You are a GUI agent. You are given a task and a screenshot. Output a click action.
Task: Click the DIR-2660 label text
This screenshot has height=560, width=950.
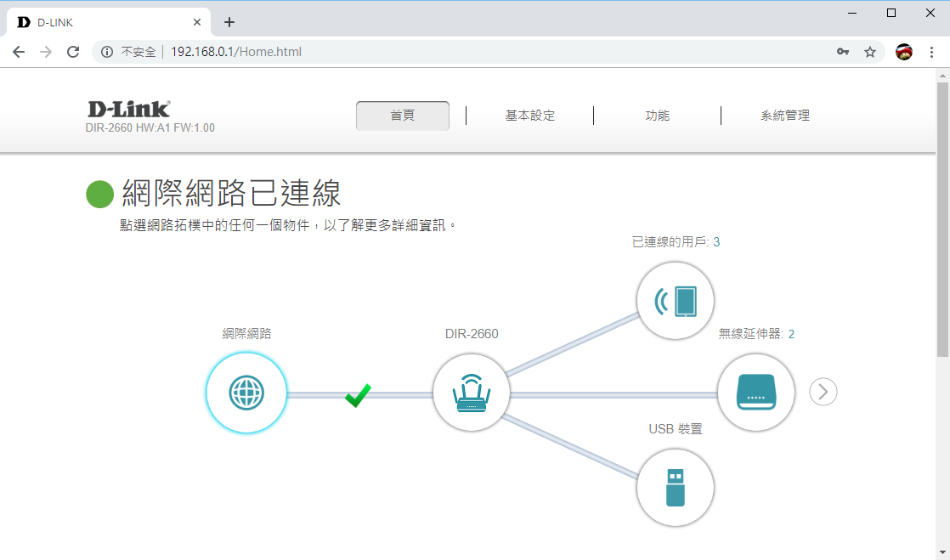pos(472,334)
